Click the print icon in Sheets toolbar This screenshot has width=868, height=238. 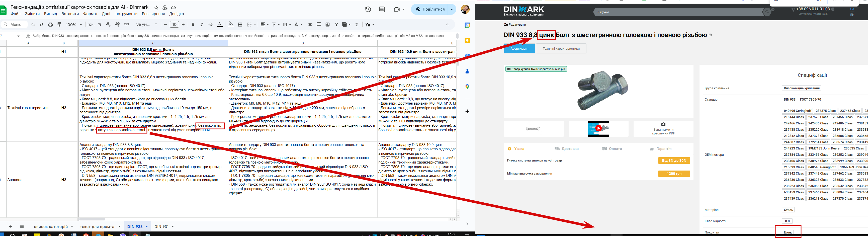(x=50, y=25)
